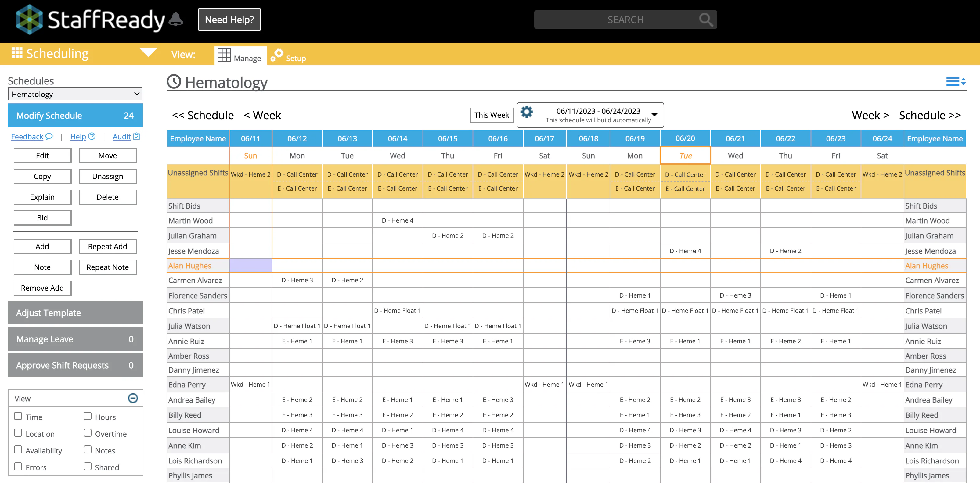Click the Hematology clock icon
Image resolution: width=980 pixels, height=483 pixels.
click(174, 82)
